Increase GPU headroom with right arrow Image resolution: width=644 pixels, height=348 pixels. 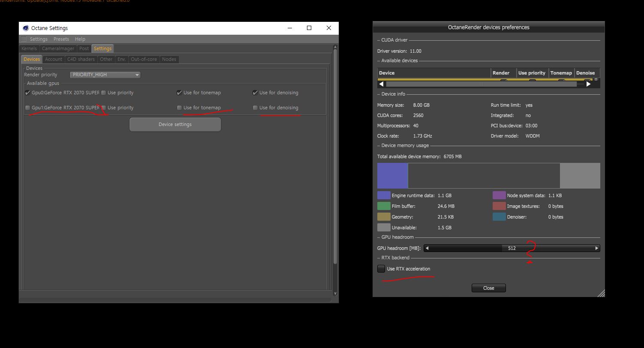596,248
